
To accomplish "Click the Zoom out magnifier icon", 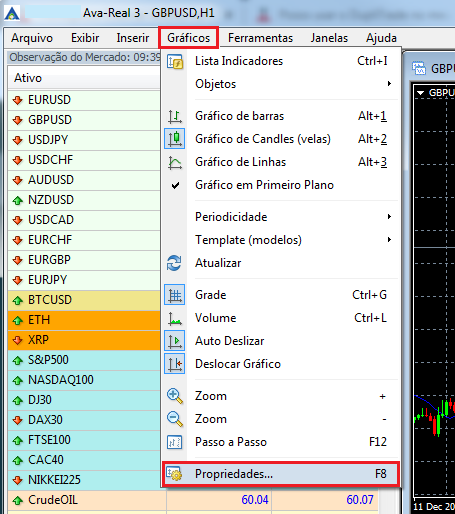I will pyautogui.click(x=175, y=419).
